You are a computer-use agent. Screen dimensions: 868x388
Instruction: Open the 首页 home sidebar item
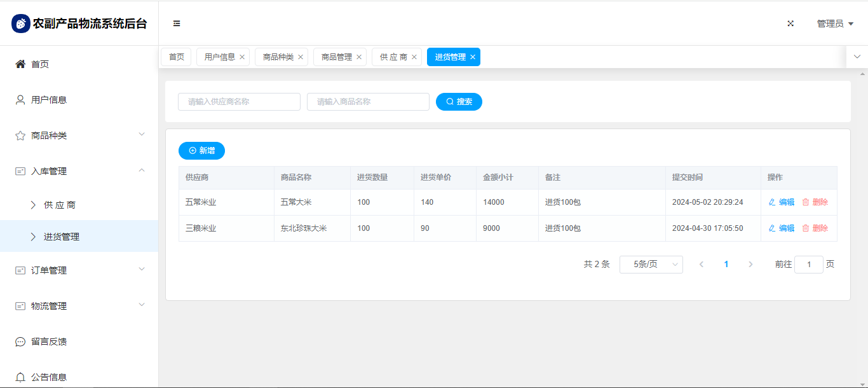pyautogui.click(x=40, y=64)
